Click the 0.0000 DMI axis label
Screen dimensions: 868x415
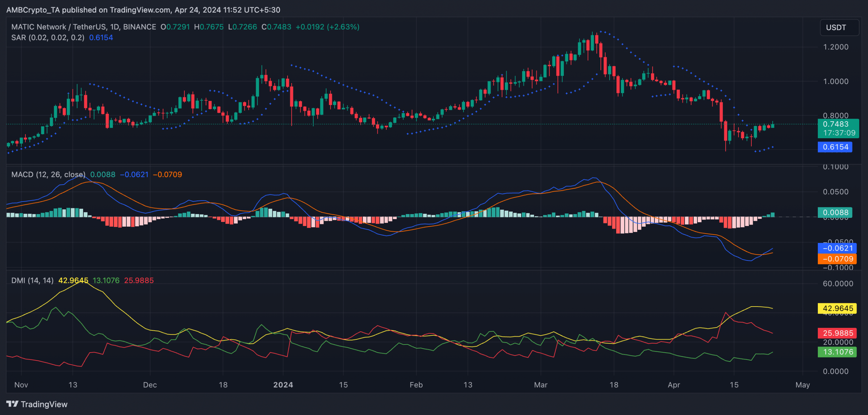point(836,371)
